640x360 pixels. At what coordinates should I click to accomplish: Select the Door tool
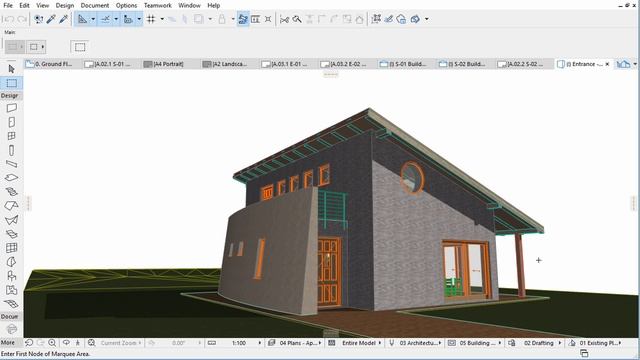[11, 122]
